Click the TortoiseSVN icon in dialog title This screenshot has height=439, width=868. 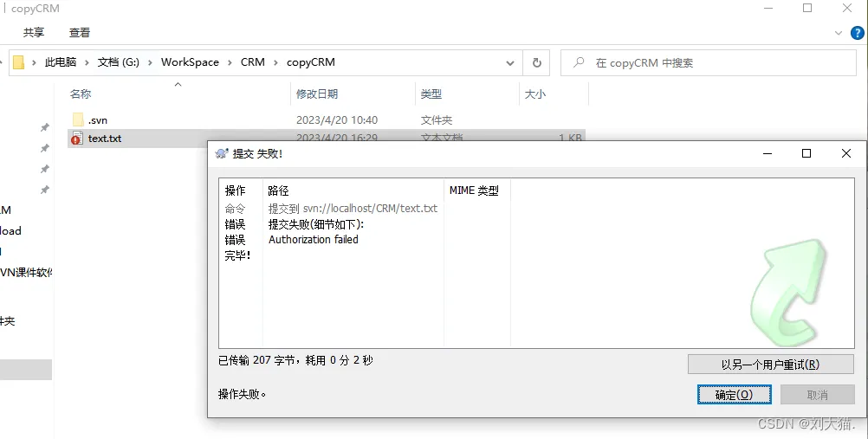click(222, 153)
